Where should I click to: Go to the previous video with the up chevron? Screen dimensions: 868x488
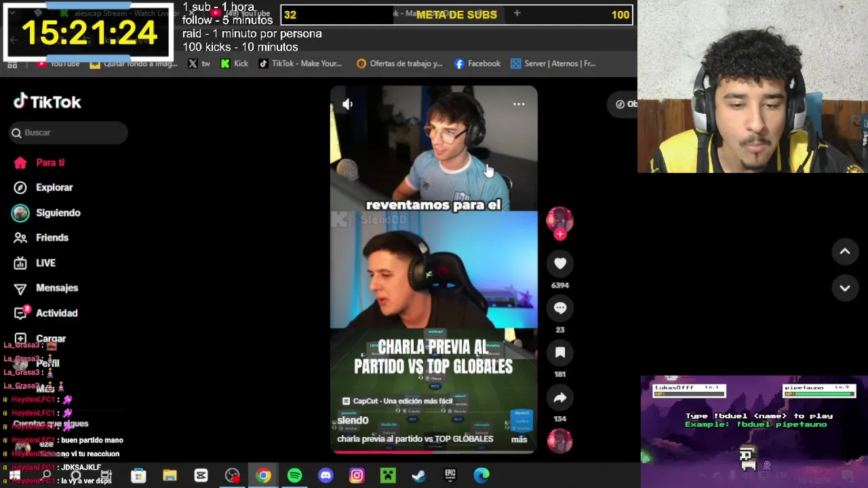click(x=845, y=251)
